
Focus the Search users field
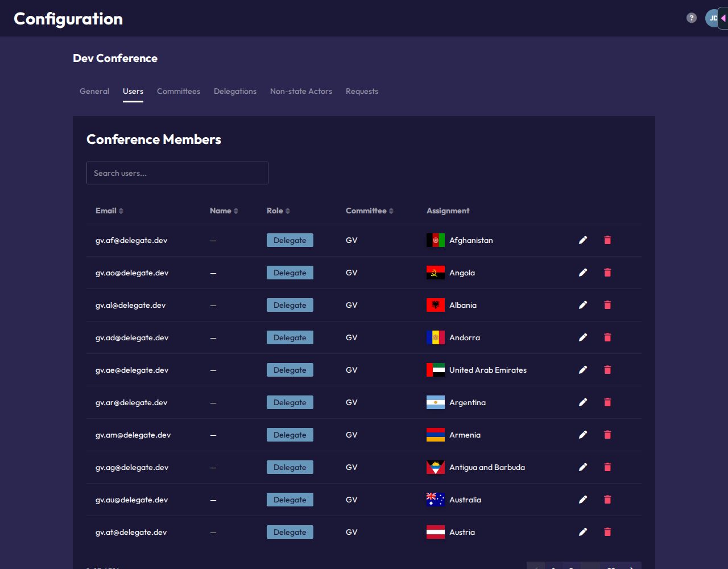177,173
